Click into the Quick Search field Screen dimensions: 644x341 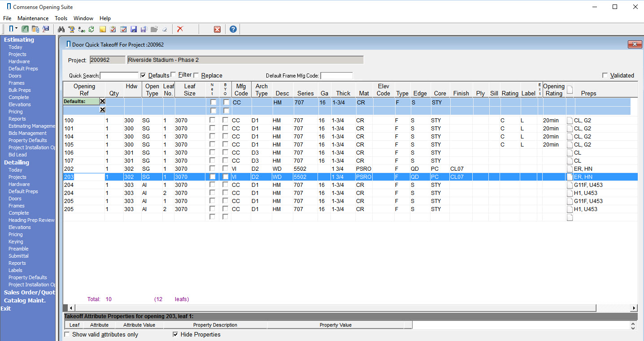(119, 76)
